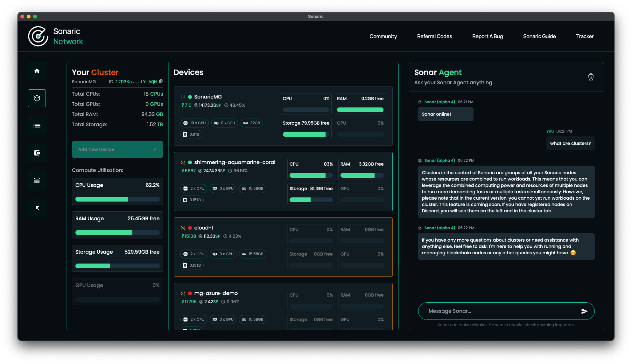Image resolution: width=632 pixels, height=364 pixels.
Task: Select the cluster cube sidebar icon
Action: click(x=37, y=98)
